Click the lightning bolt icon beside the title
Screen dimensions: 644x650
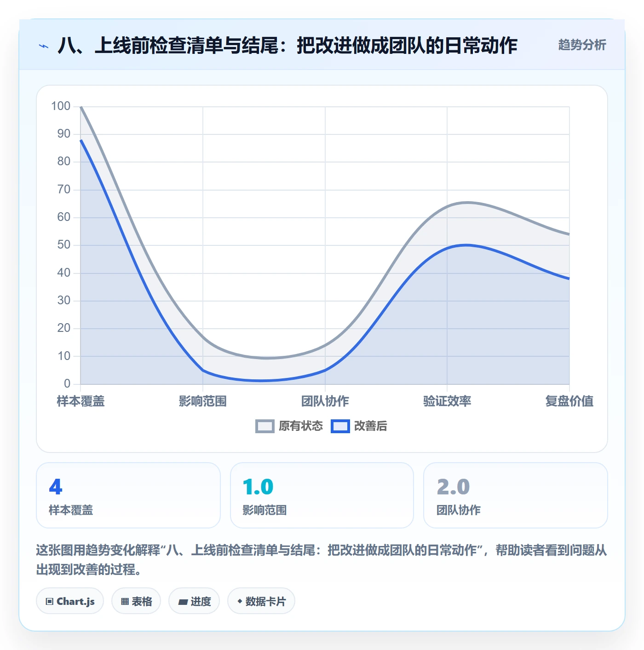pos(44,46)
